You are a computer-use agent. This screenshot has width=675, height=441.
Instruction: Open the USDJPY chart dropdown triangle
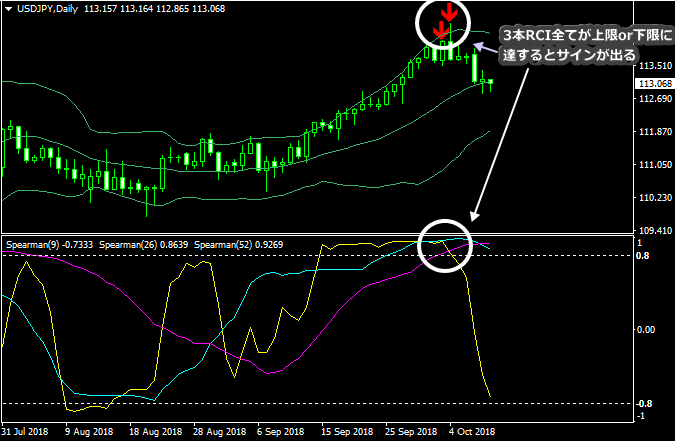tap(8, 9)
